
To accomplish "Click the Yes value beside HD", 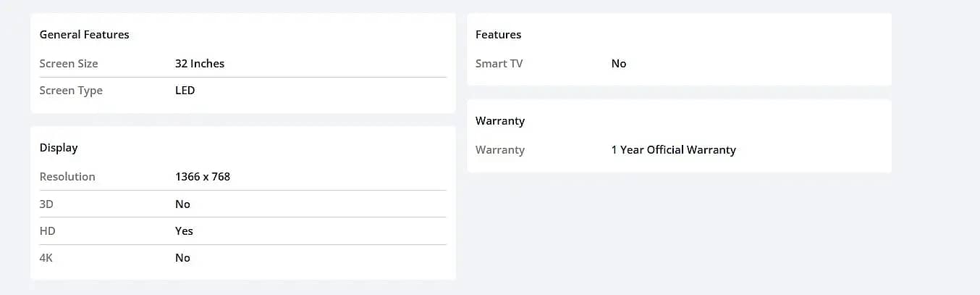I will point(184,231).
